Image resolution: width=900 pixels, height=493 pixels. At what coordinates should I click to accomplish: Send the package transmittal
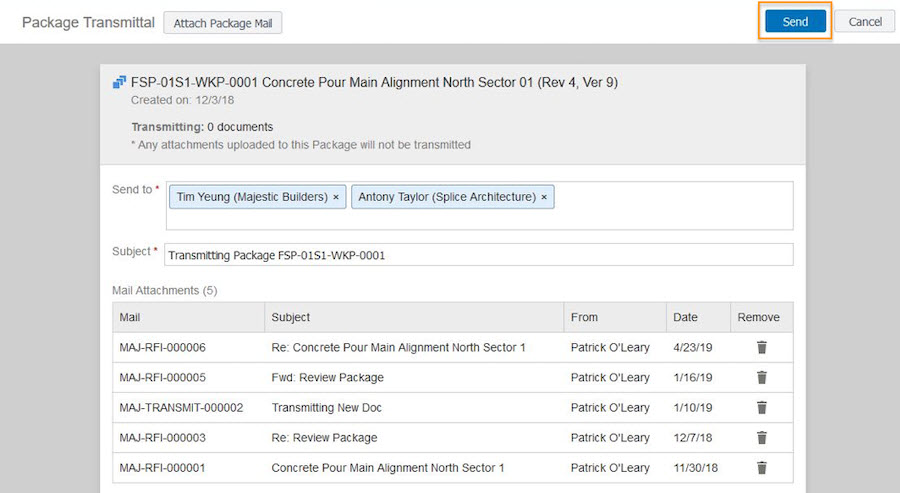tap(795, 22)
